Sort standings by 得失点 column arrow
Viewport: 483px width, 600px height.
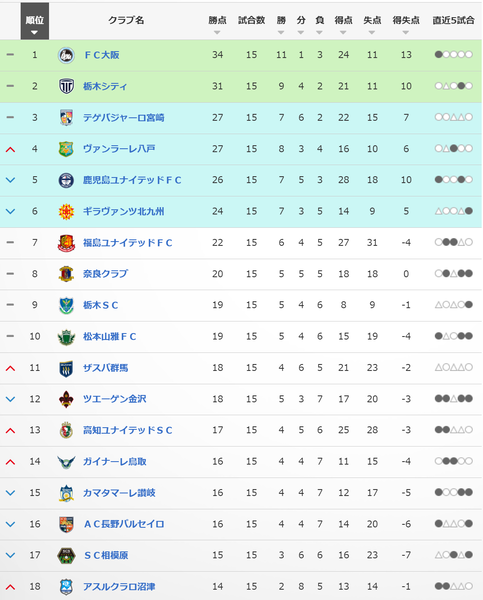click(406, 33)
